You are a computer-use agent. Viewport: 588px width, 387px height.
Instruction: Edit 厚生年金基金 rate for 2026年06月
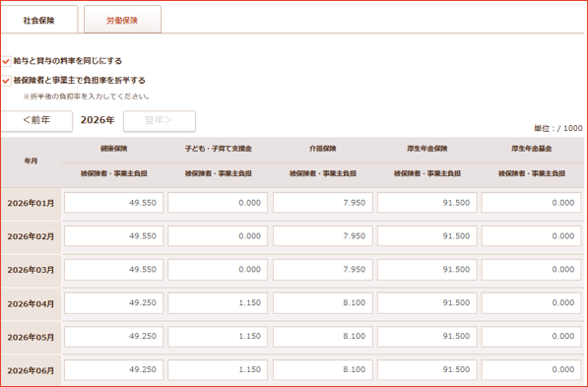pos(532,369)
